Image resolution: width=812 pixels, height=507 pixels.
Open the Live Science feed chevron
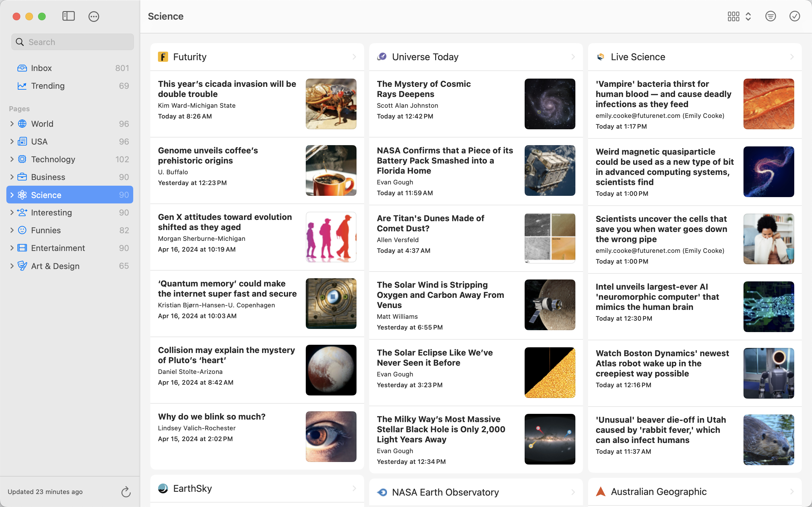[x=791, y=57]
